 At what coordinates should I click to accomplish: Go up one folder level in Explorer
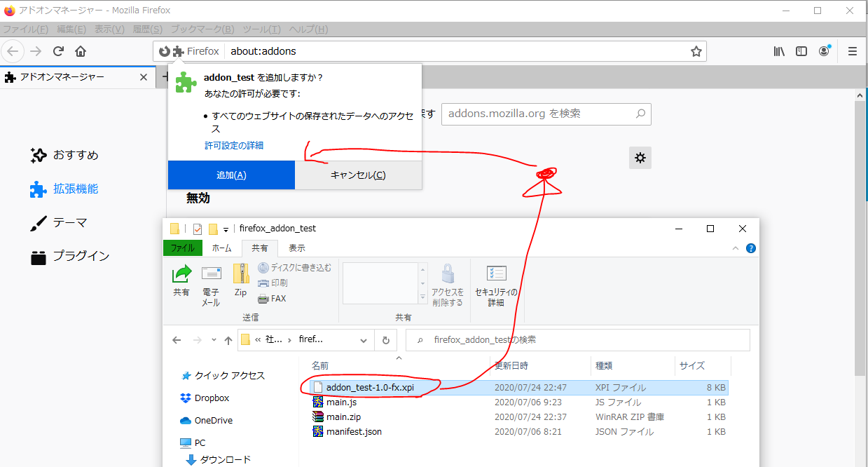228,340
